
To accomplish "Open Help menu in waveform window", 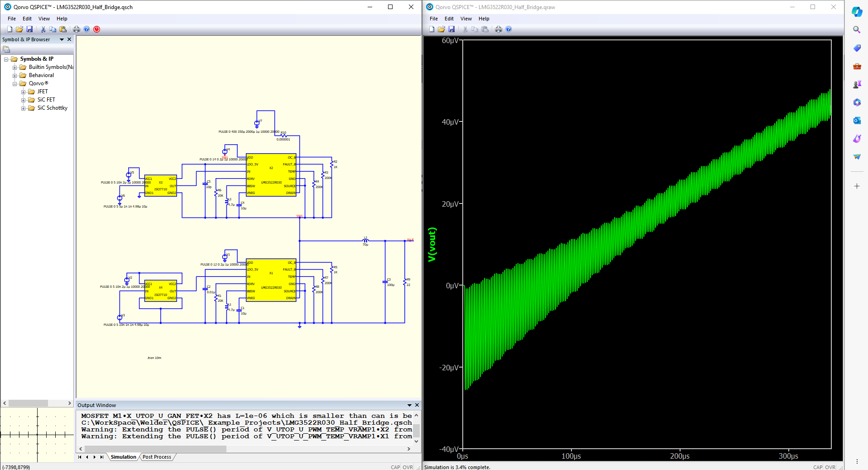I will (x=484, y=19).
